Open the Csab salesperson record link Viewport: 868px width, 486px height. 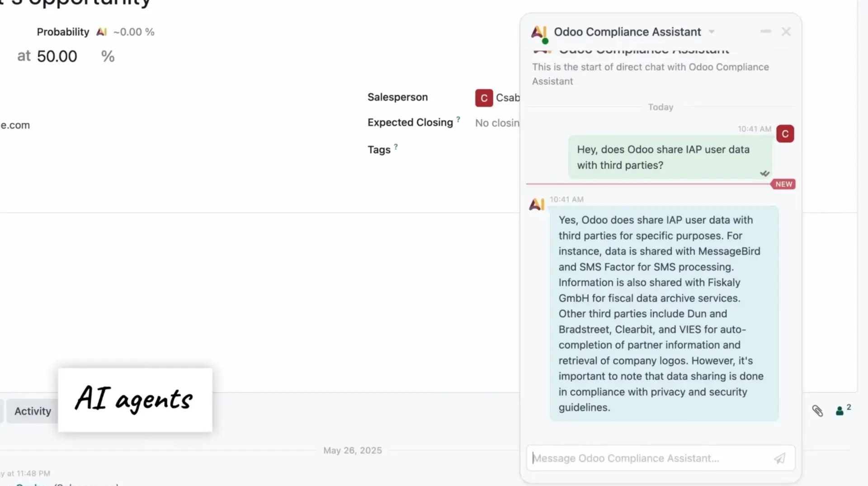[x=509, y=98]
